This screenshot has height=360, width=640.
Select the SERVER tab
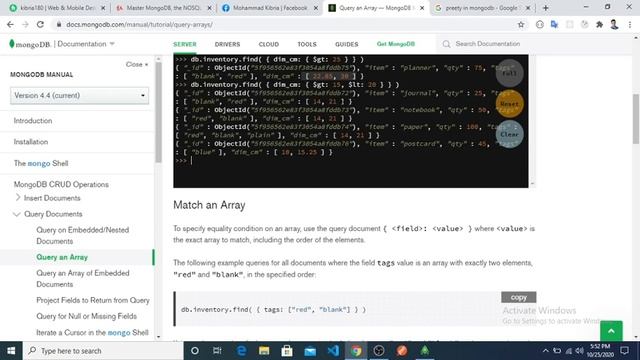tap(185, 44)
